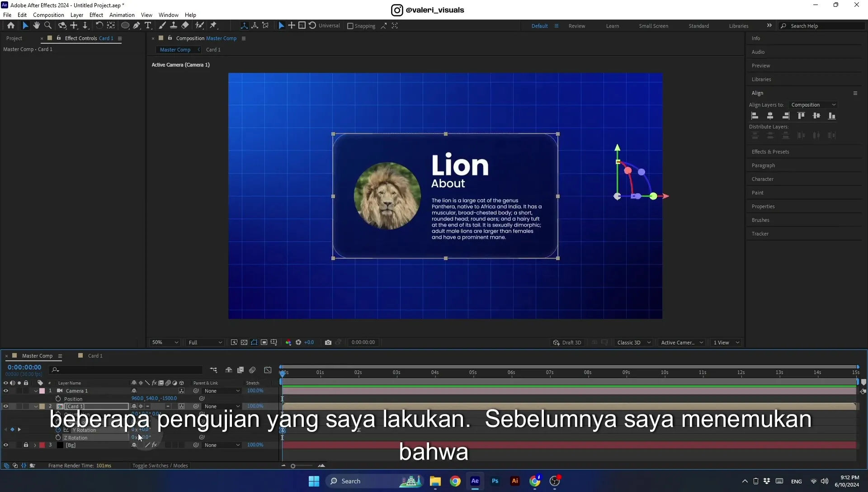Image resolution: width=868 pixels, height=492 pixels.
Task: Click the Local Axis mode icon
Action: coord(244,26)
